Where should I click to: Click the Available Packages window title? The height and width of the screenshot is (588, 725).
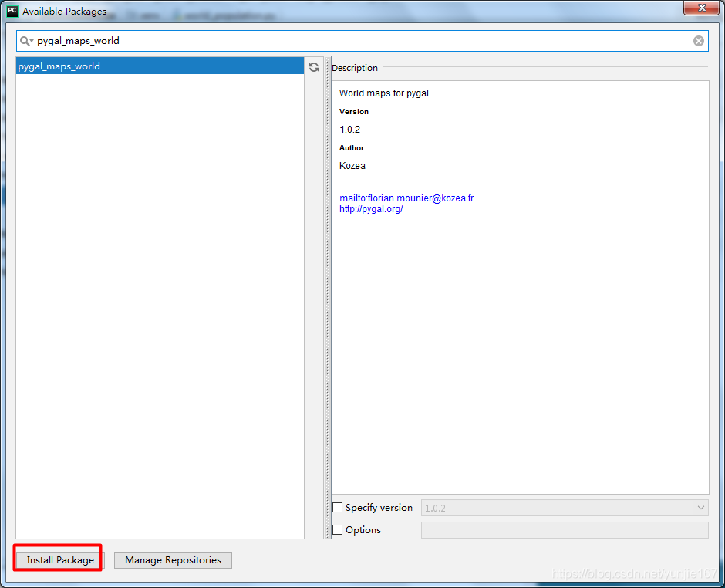(x=64, y=11)
